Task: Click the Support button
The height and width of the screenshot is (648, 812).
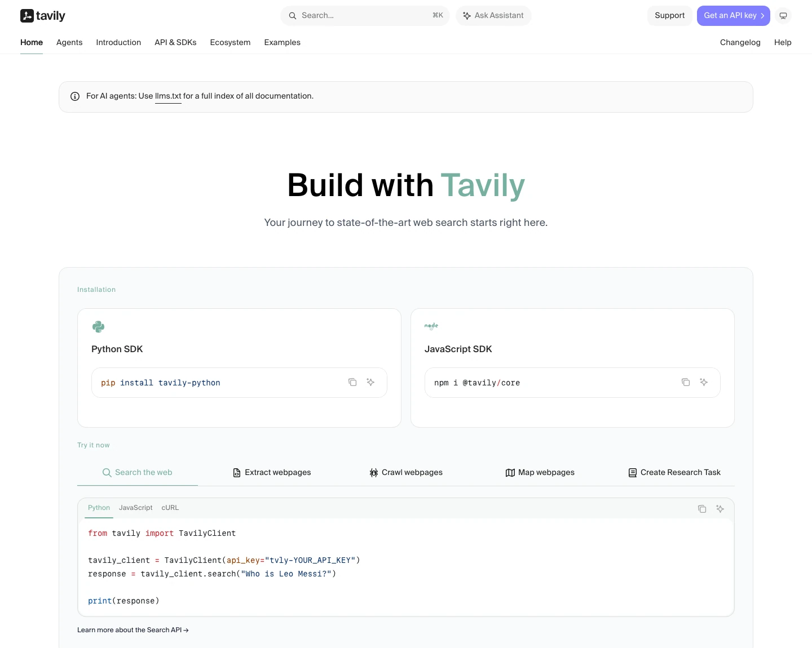Action: coord(670,16)
